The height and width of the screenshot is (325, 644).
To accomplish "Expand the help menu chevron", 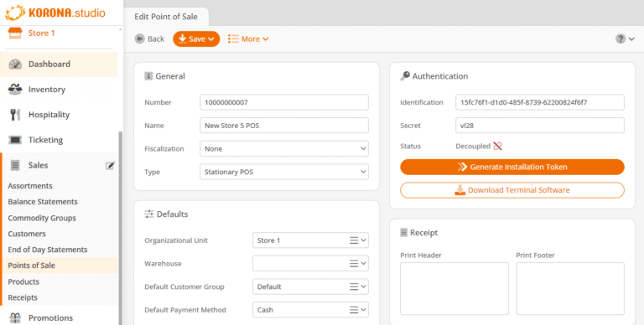I will 631,39.
